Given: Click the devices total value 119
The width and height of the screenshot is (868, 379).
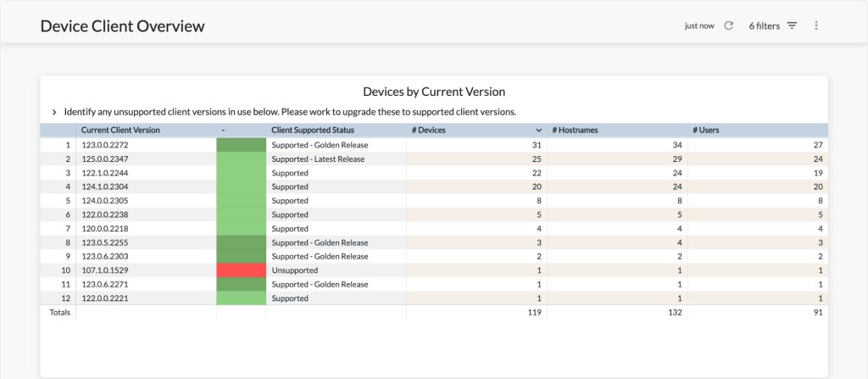Looking at the screenshot, I should (535, 313).
